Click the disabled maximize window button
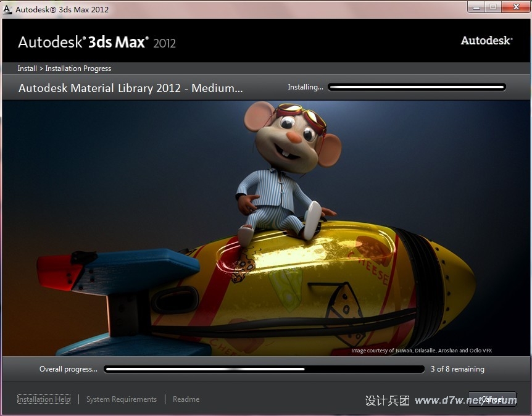 [493, 7]
